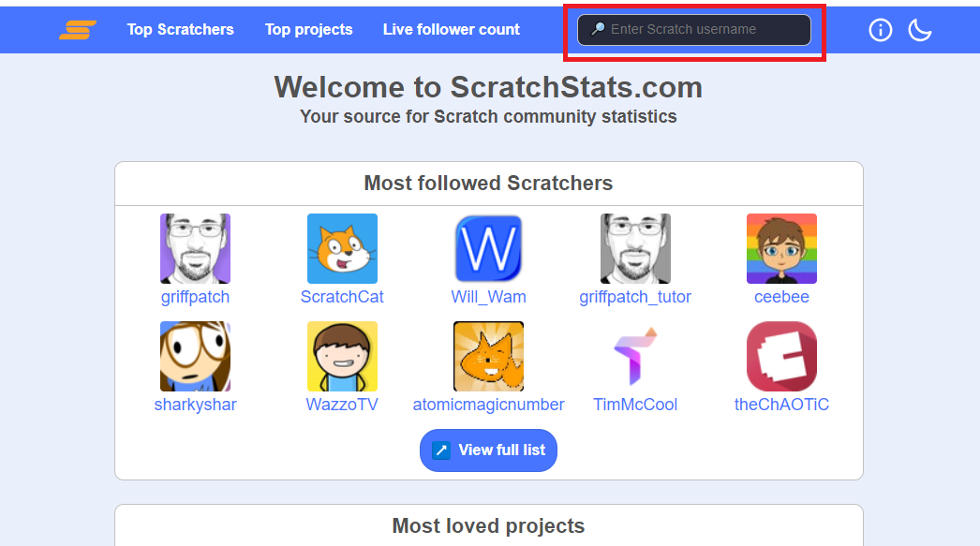The height and width of the screenshot is (546, 980).
Task: Open atomicmagicnumber's orange cat avatar
Action: tap(488, 356)
